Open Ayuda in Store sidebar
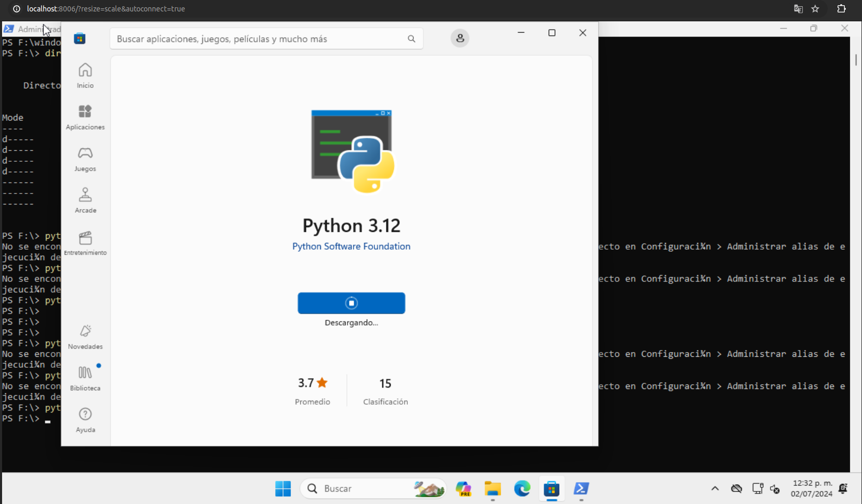The image size is (862, 504). click(x=85, y=420)
